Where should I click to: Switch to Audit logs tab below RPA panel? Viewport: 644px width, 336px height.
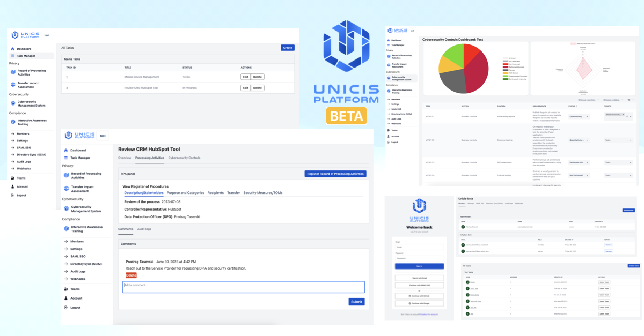click(144, 229)
